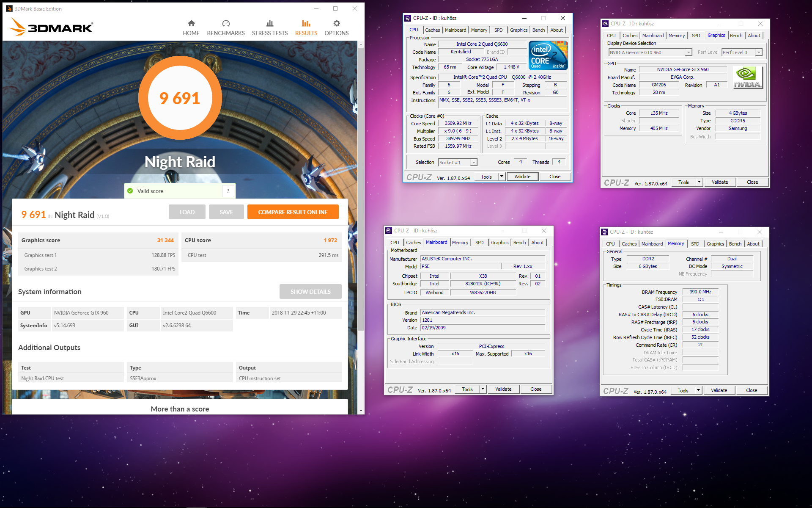Open the RESULTS bar chart icon
Viewport: 812px width, 508px height.
pyautogui.click(x=306, y=23)
